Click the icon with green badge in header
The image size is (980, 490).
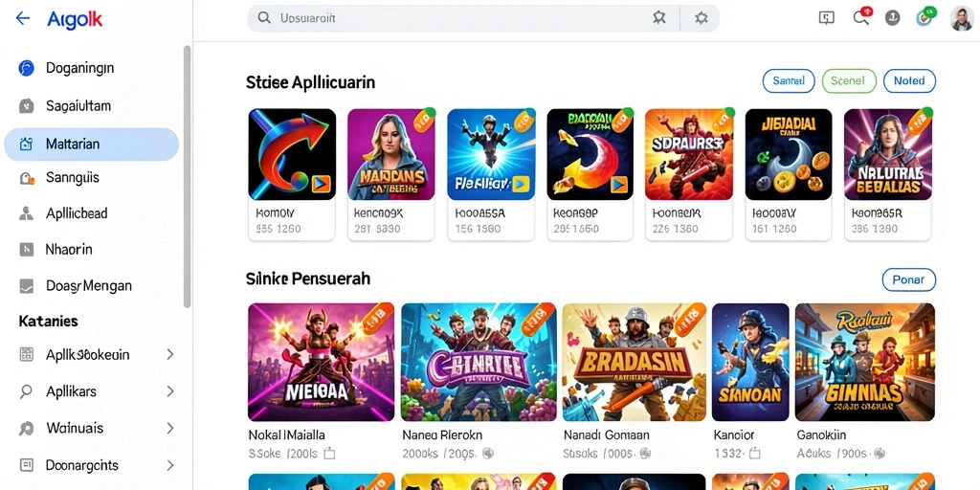(x=925, y=17)
